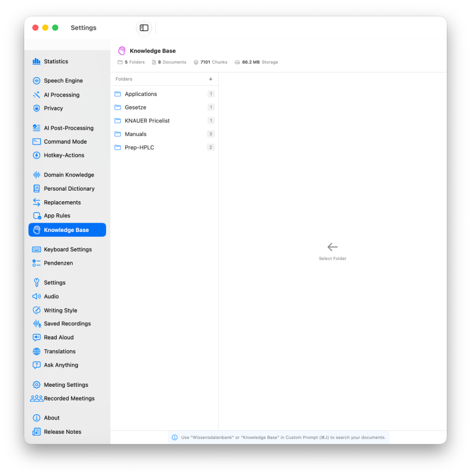
Task: Click the Read Aloud speech bubble icon
Action: point(36,337)
